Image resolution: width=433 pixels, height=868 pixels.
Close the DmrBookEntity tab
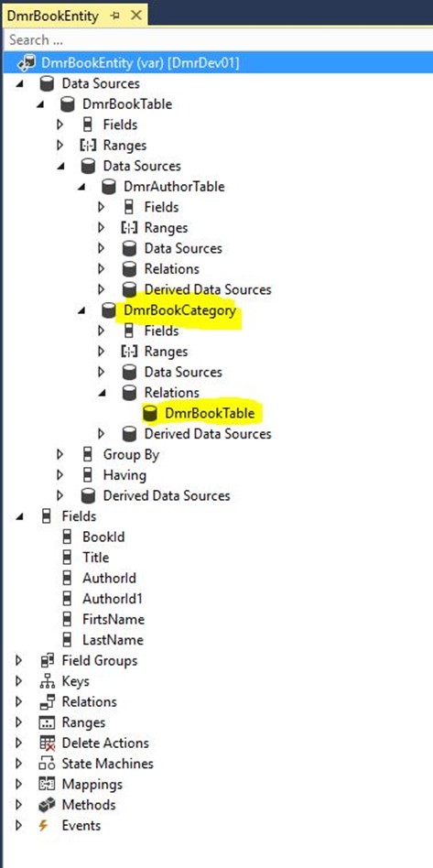135,16
